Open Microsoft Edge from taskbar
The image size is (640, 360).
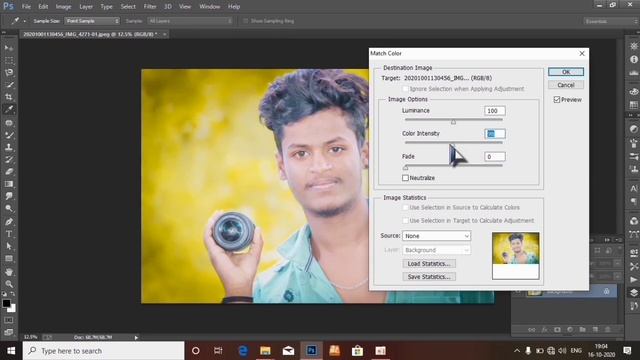(x=242, y=351)
